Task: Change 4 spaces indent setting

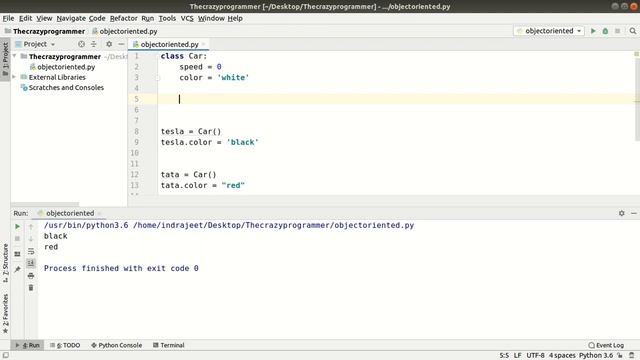Action: point(562,356)
